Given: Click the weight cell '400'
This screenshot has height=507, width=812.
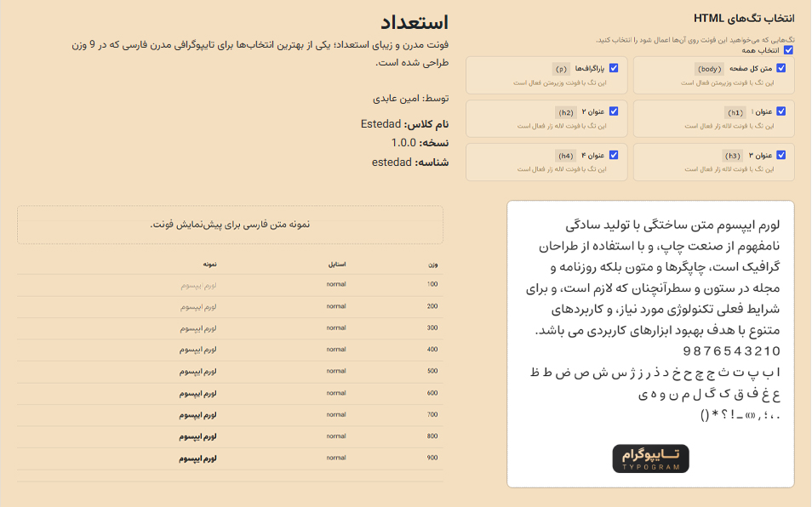Looking at the screenshot, I should 432,350.
